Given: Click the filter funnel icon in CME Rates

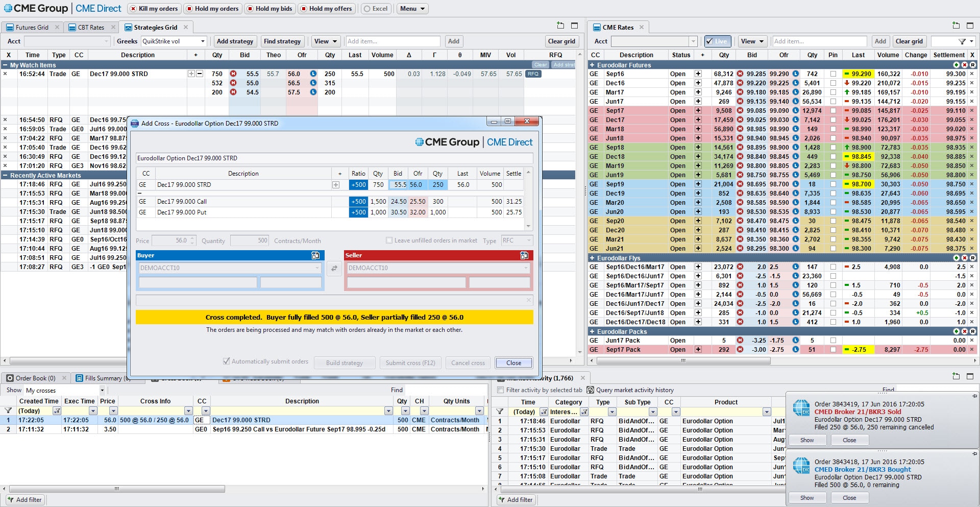Looking at the screenshot, I should click(962, 41).
